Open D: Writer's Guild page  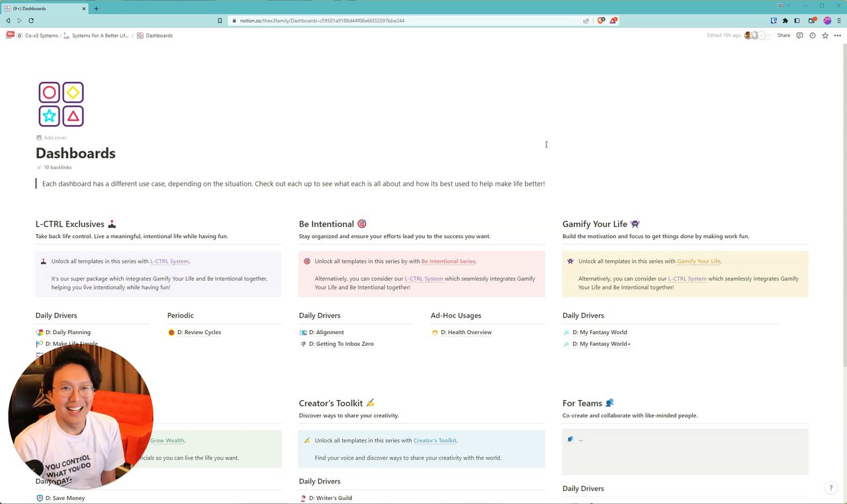point(326,498)
